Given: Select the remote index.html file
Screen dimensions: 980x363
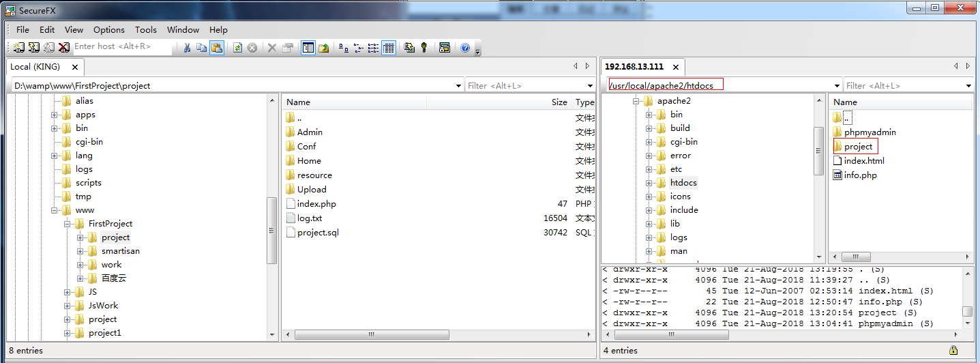Looking at the screenshot, I should click(859, 160).
